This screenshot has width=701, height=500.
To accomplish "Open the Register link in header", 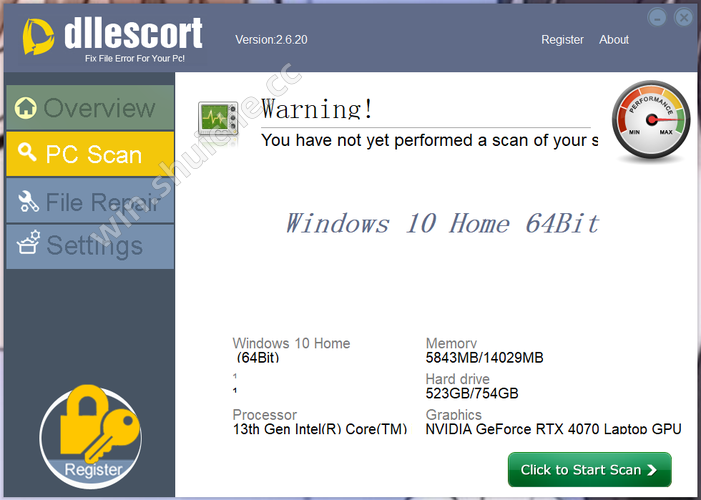I will pos(562,40).
